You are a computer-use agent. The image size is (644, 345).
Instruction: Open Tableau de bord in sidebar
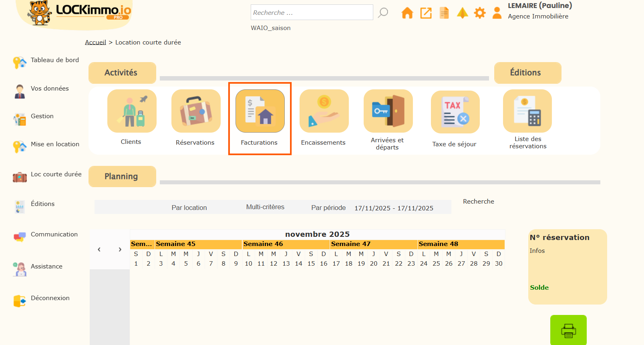tap(54, 60)
